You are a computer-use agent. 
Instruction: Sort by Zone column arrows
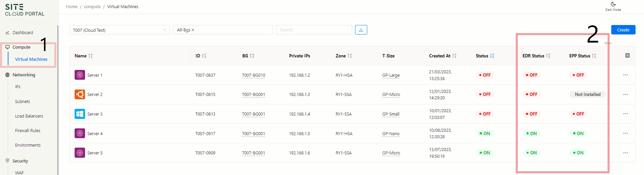pyautogui.click(x=349, y=56)
